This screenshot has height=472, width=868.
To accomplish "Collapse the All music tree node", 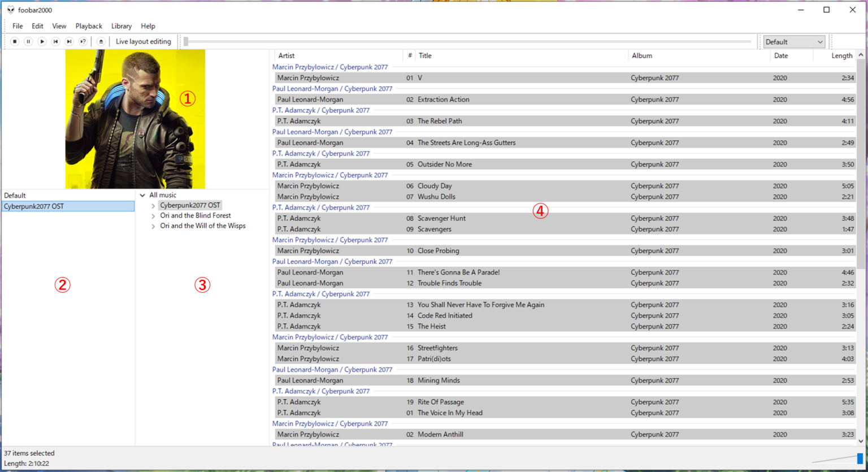I will [142, 194].
